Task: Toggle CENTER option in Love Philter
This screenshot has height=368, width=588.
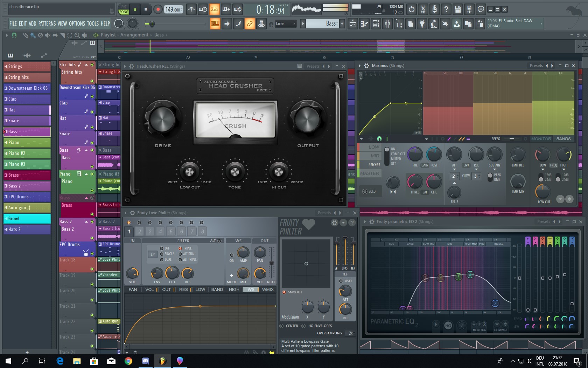Action: click(x=289, y=326)
